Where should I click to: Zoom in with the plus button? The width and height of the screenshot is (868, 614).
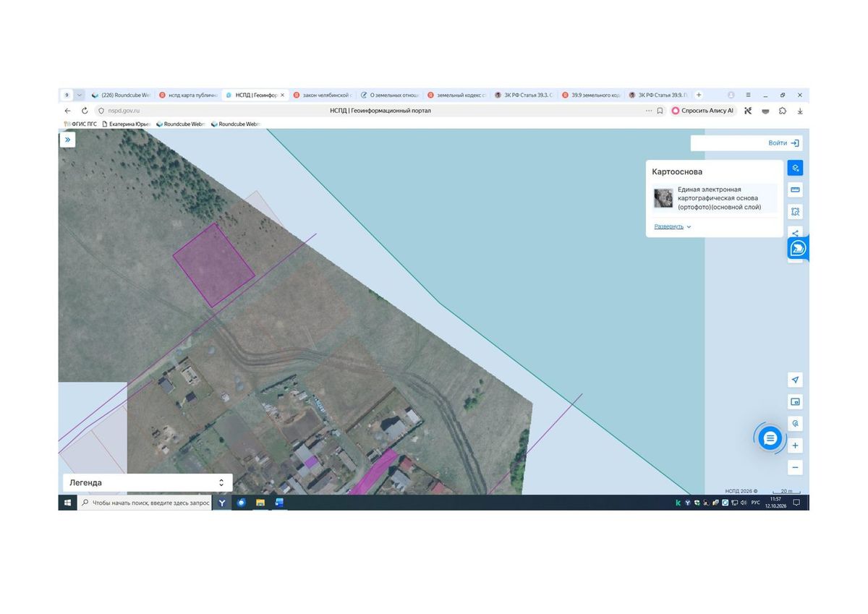pos(795,445)
